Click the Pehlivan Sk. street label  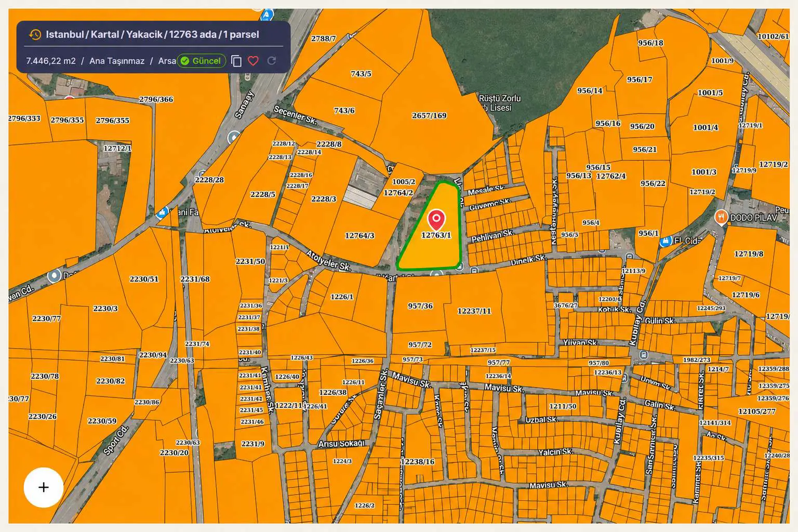pyautogui.click(x=493, y=236)
